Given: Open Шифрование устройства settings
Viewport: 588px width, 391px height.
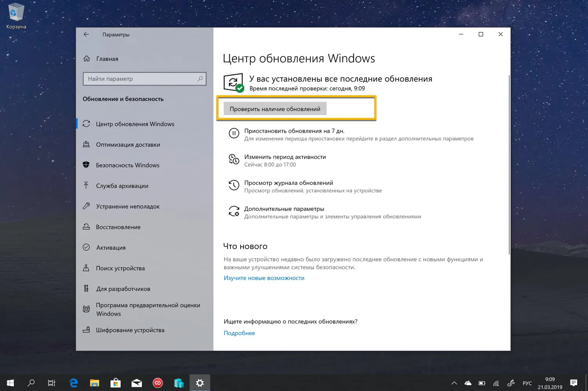Looking at the screenshot, I should tap(130, 330).
